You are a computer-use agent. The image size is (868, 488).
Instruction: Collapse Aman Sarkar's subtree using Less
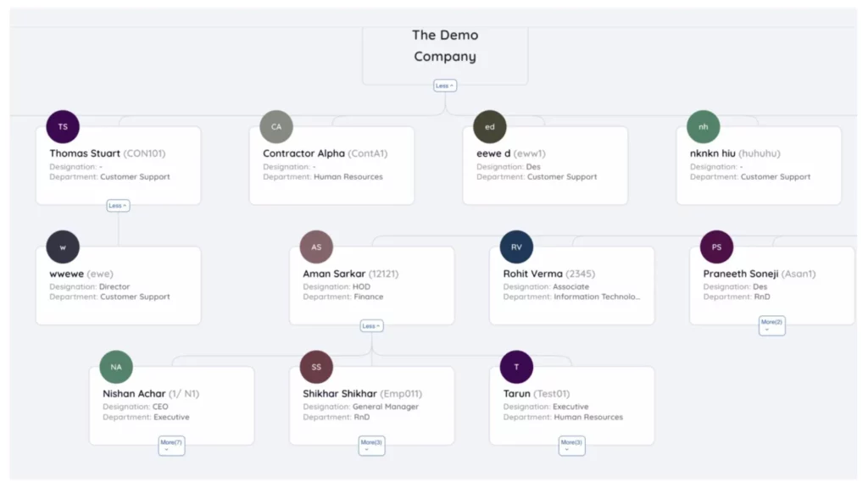(371, 326)
